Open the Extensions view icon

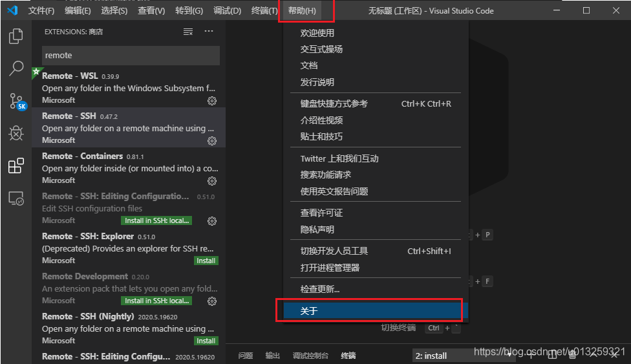point(16,166)
